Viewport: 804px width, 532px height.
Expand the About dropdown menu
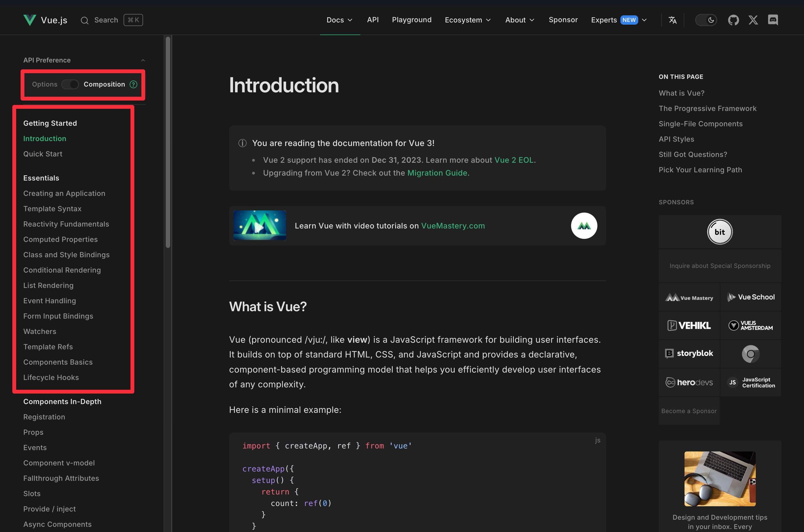click(x=520, y=20)
